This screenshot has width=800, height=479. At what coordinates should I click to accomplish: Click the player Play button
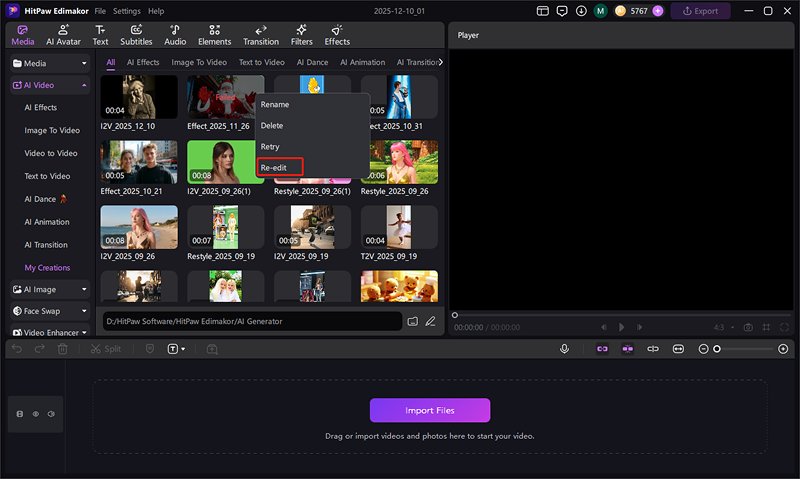tap(621, 327)
